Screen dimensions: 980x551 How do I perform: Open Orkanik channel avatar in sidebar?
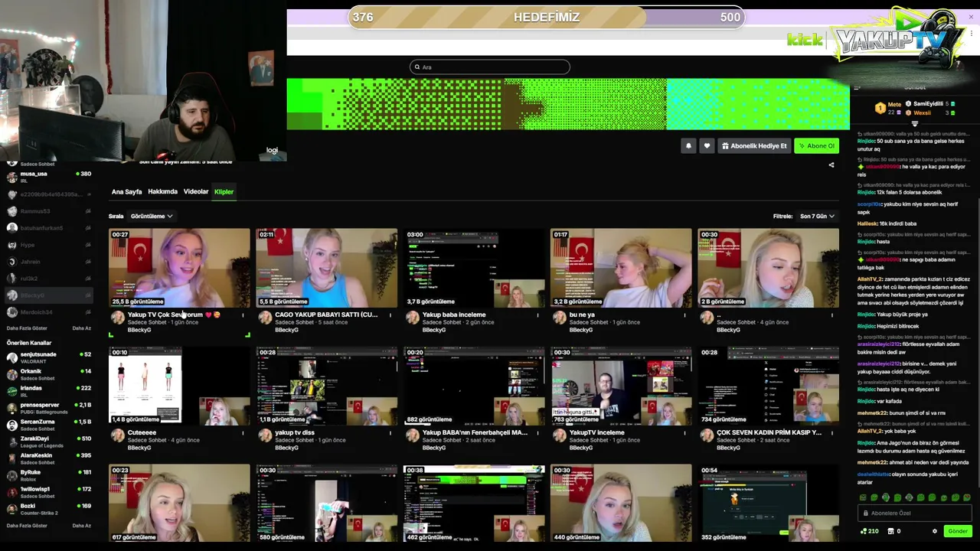click(x=12, y=374)
